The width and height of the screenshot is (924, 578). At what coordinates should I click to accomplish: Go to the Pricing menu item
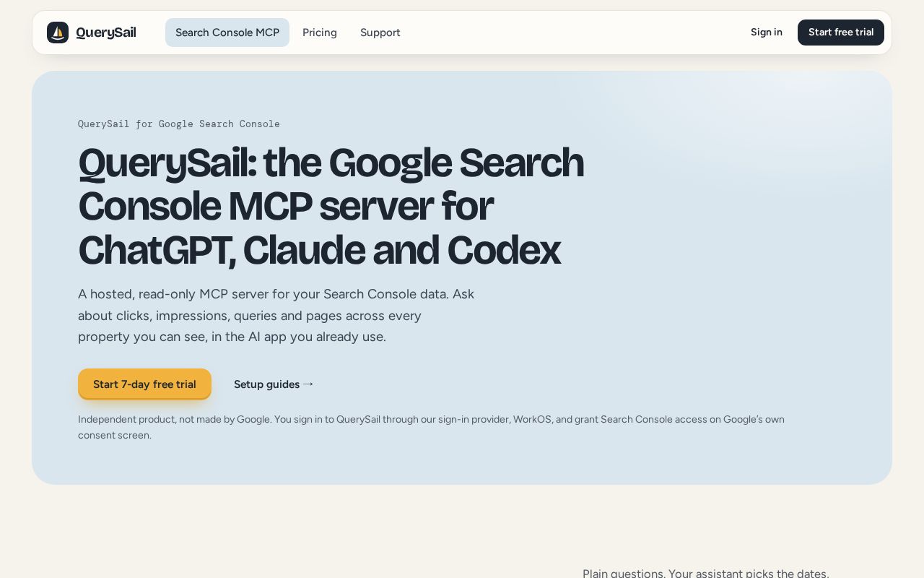(320, 33)
